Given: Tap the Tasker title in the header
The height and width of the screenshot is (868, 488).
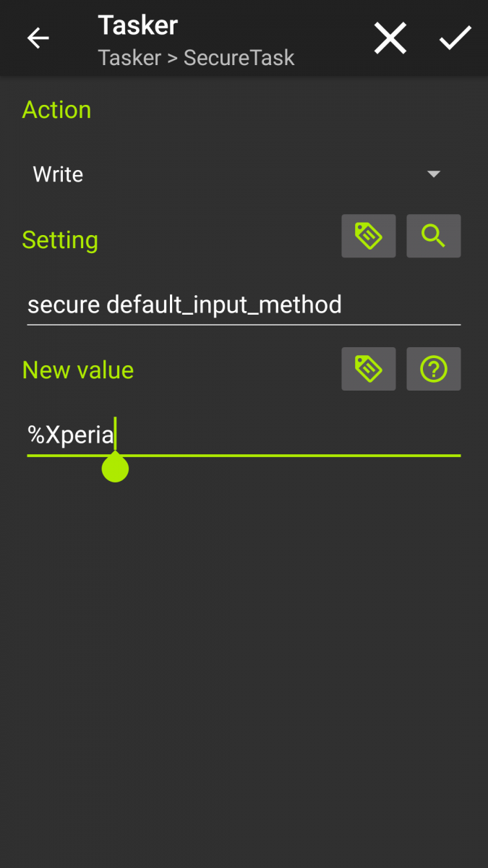Looking at the screenshot, I should [137, 25].
